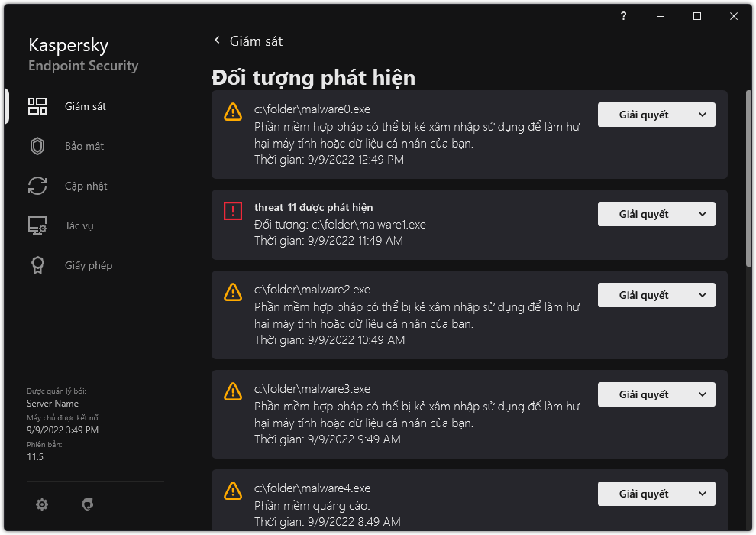Click the Bảo mật shield icon
The height and width of the screenshot is (535, 756).
point(37,146)
